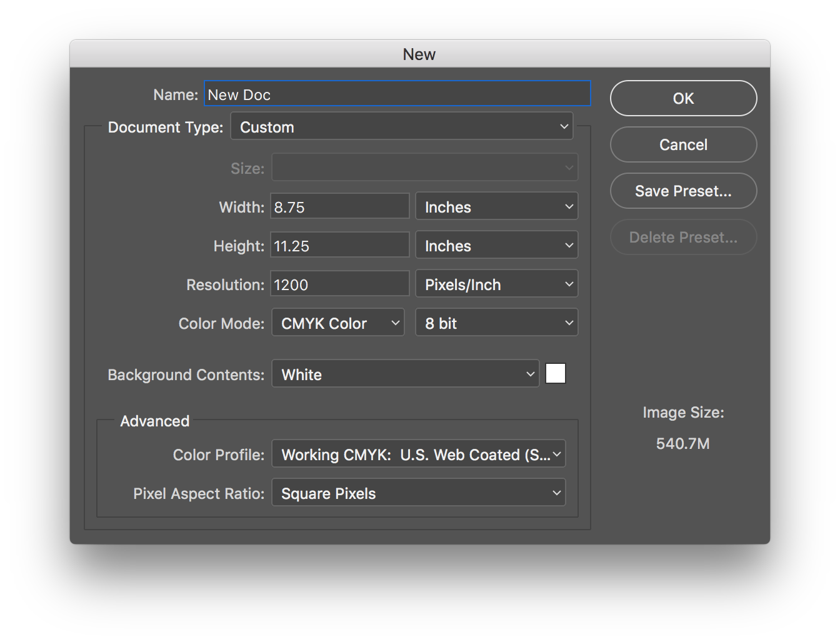The height and width of the screenshot is (644, 840).
Task: Click the Resolution value field
Action: coord(339,284)
